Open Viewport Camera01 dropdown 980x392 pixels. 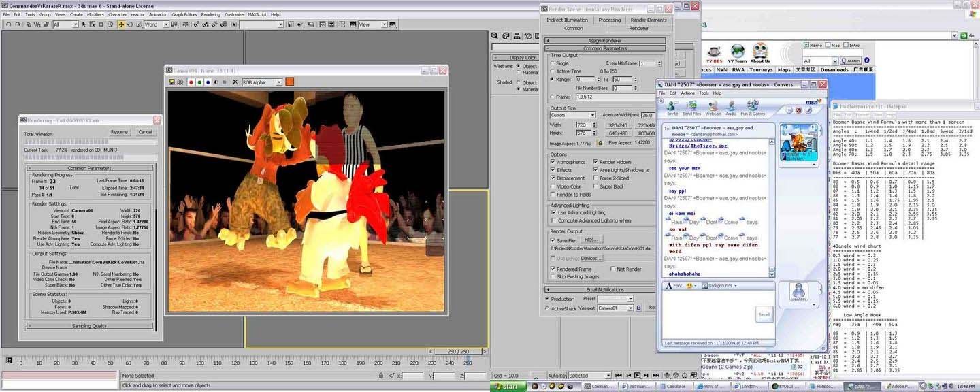615,308
